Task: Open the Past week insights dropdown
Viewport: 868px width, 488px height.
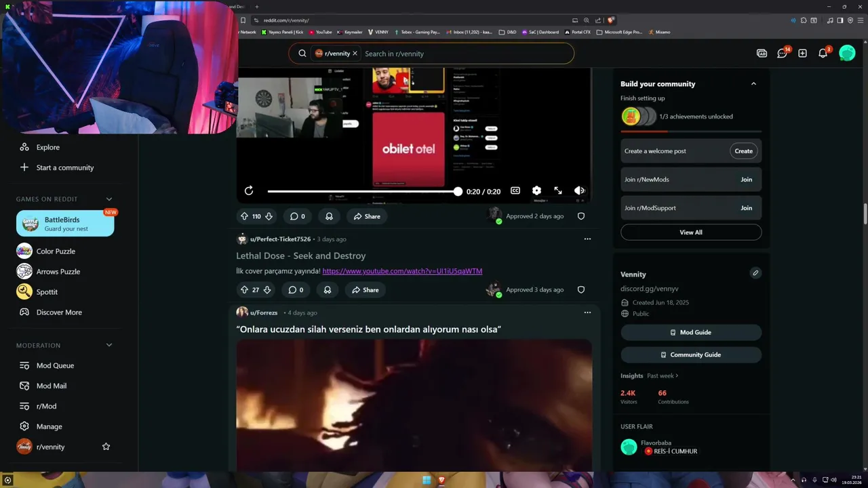Action: 663,375
